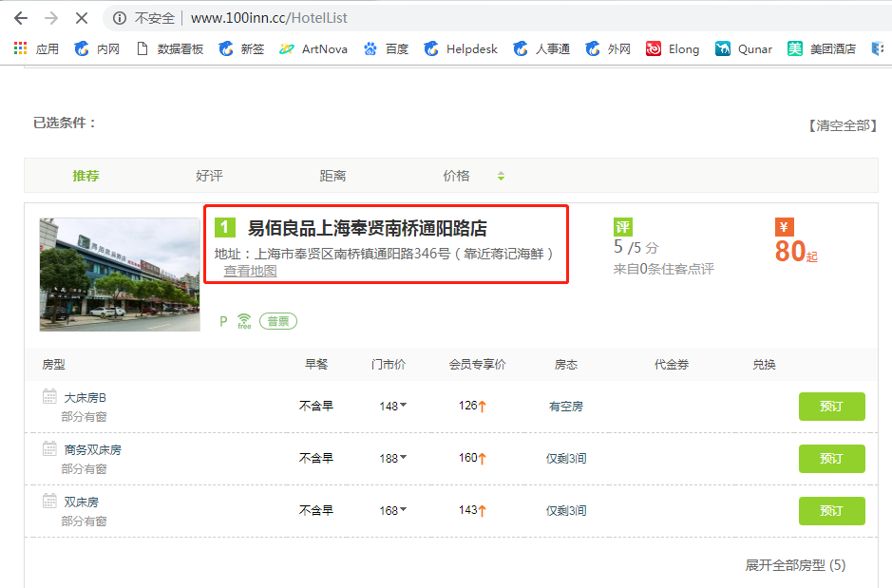
Task: Expand all room types 展开全部房型 (5)
Action: 795,564
